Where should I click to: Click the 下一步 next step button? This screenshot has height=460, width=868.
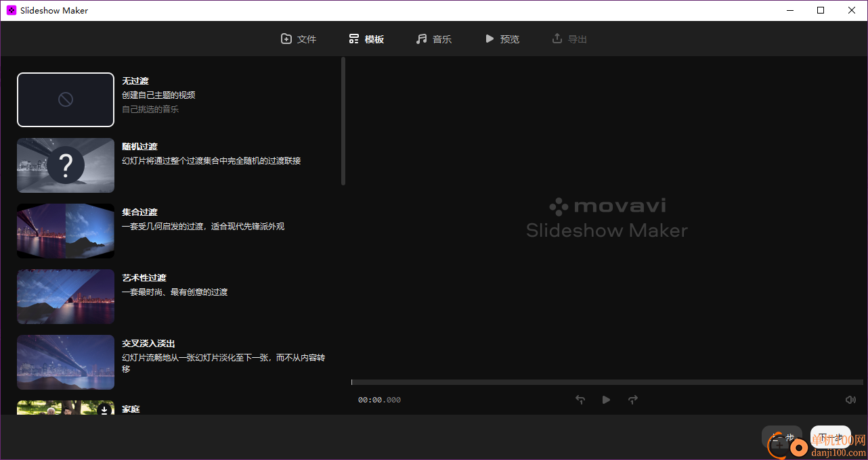pos(831,438)
